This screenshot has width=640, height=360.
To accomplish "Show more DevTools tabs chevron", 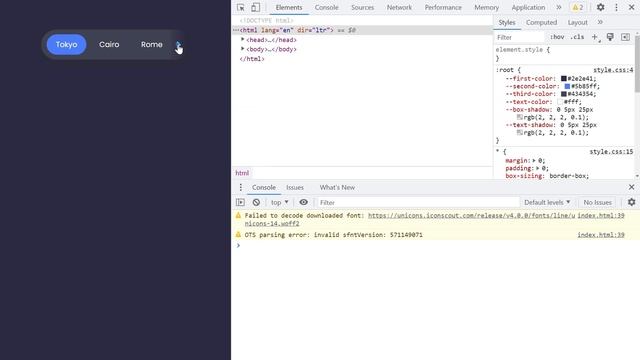I will click(559, 7).
